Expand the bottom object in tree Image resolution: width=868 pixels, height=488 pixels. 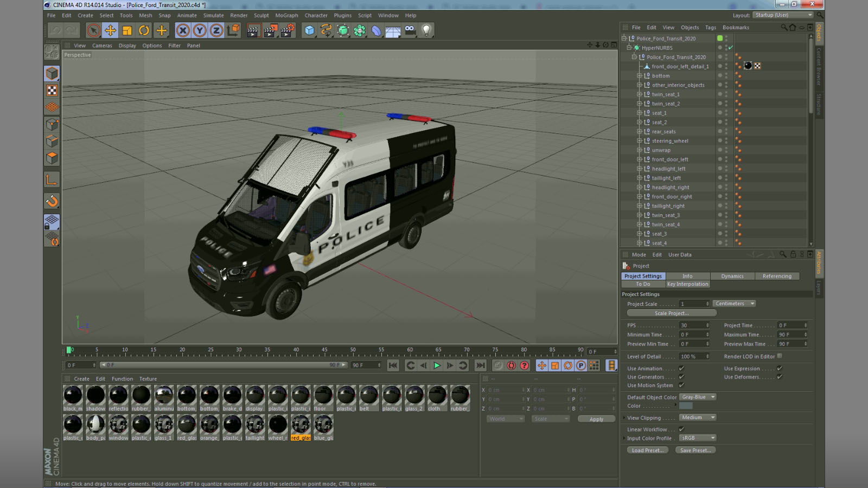(x=639, y=76)
